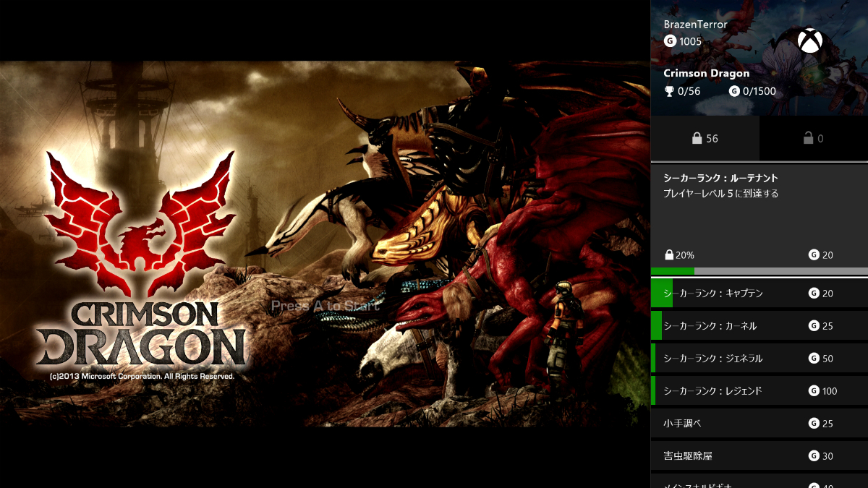
Task: Select the unlocked achievements tab showing 0
Action: click(814, 138)
